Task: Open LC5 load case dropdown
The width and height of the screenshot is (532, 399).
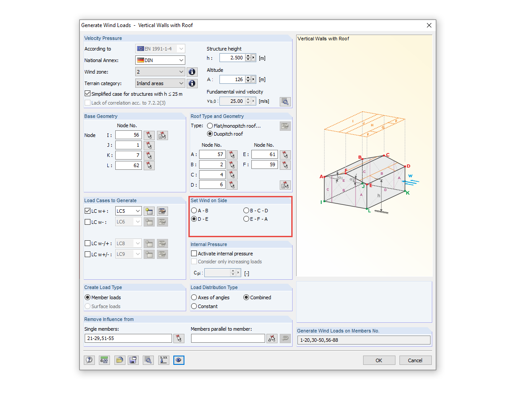Action: coord(129,211)
